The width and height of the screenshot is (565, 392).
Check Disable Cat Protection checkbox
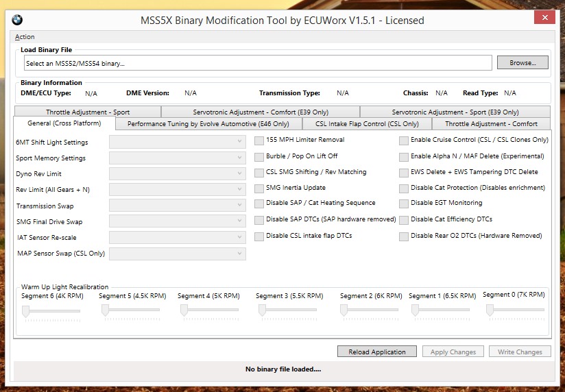404,188
